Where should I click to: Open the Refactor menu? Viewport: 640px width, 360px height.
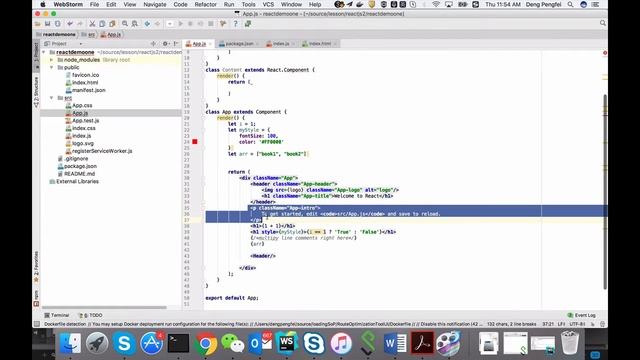[x=205, y=4]
